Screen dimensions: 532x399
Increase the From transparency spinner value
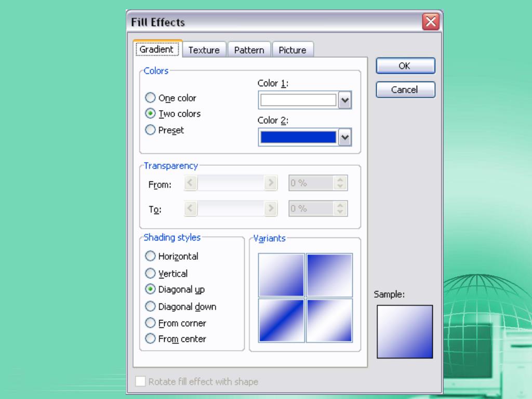(x=340, y=179)
